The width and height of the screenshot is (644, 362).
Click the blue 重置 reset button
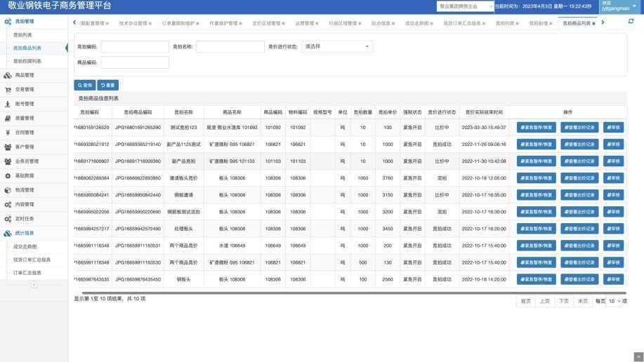[x=108, y=85]
